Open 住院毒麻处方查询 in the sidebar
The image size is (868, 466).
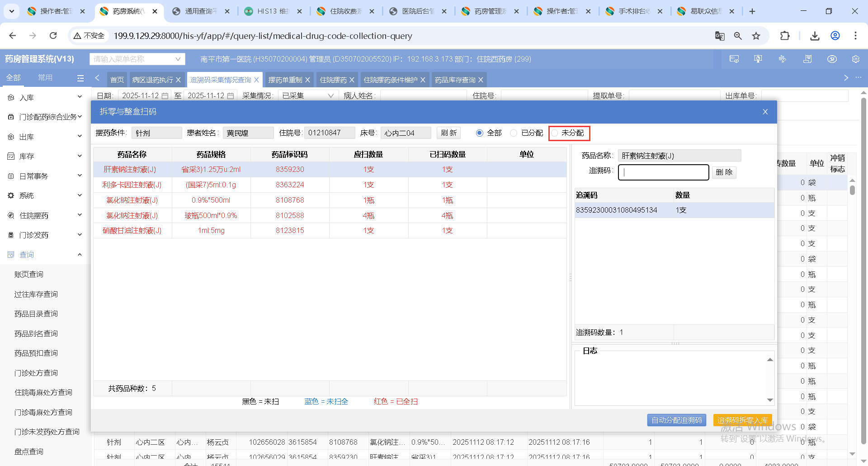coord(43,393)
